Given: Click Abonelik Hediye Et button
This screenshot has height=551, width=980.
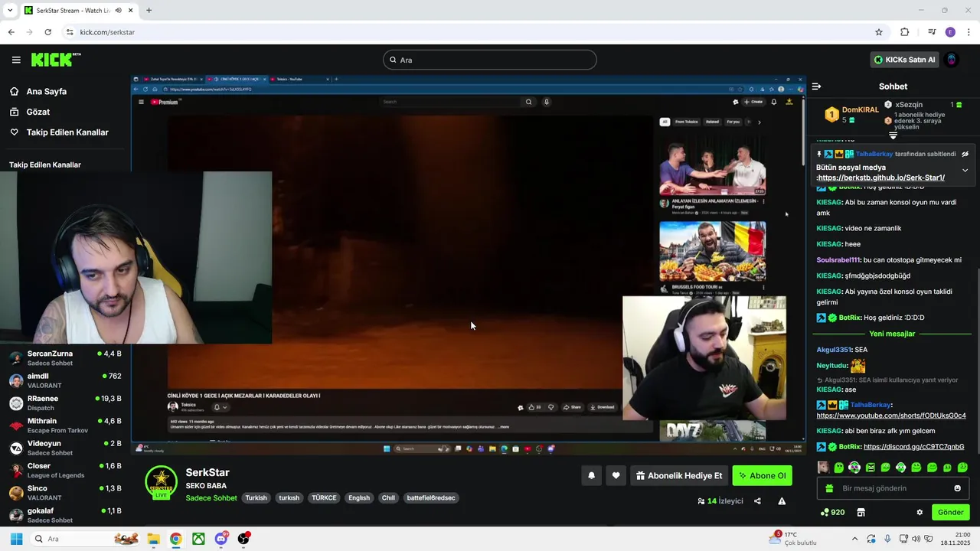Looking at the screenshot, I should click(679, 475).
